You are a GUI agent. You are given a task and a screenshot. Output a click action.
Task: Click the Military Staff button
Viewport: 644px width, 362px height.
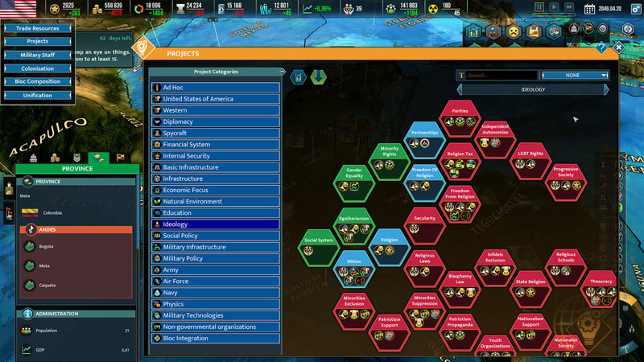[37, 55]
